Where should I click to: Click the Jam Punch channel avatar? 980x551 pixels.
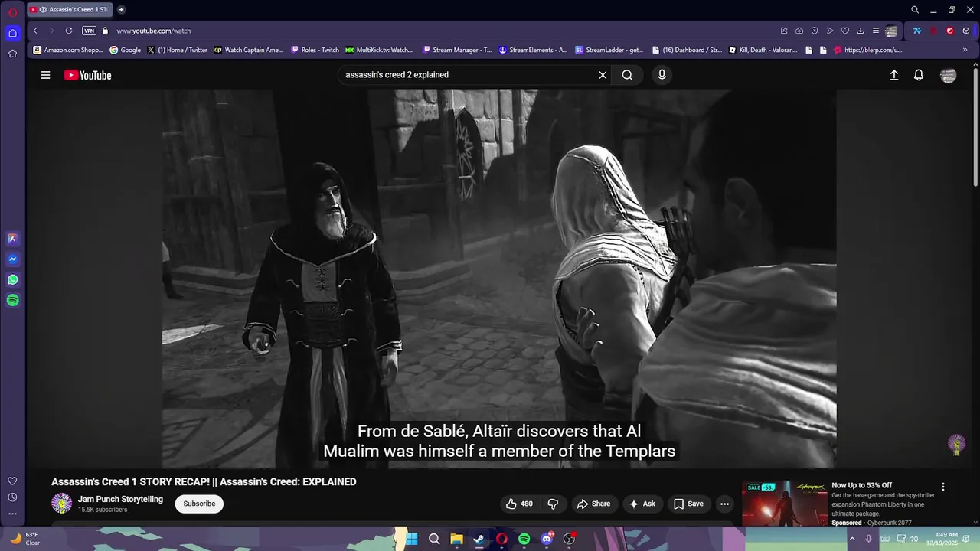61,504
